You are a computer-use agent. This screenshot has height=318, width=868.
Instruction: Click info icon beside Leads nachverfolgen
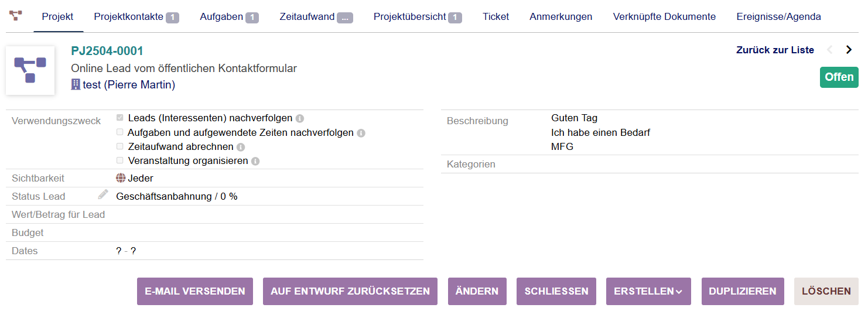300,118
